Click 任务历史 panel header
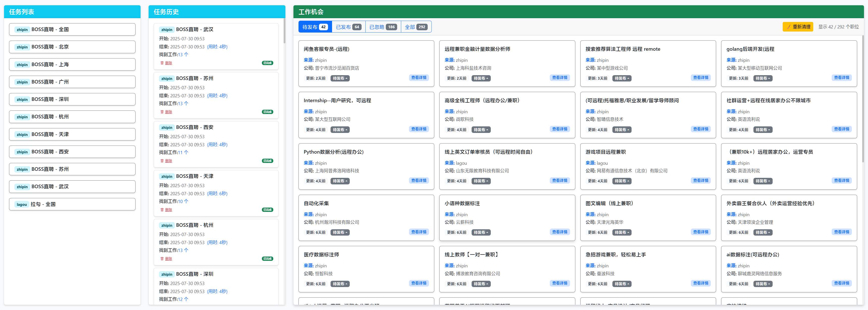The height and width of the screenshot is (310, 868). 217,12
